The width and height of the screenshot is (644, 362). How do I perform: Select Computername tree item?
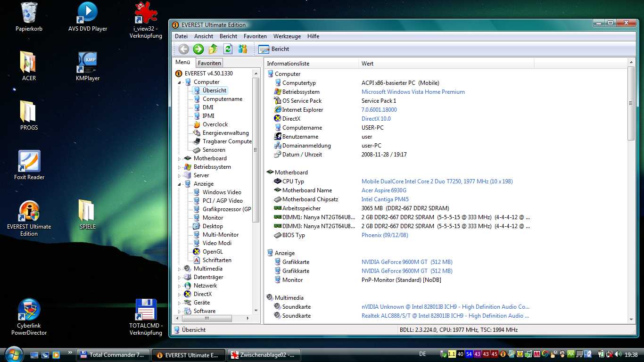[x=223, y=99]
